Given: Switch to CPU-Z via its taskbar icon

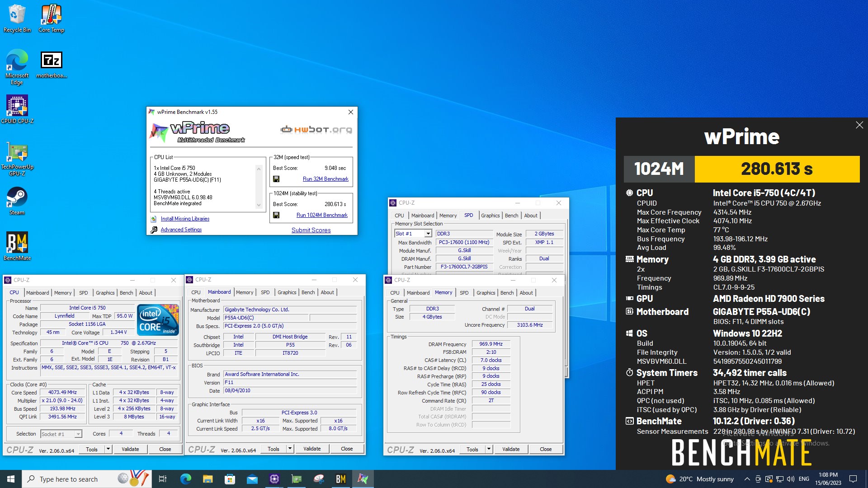Looking at the screenshot, I should click(274, 479).
